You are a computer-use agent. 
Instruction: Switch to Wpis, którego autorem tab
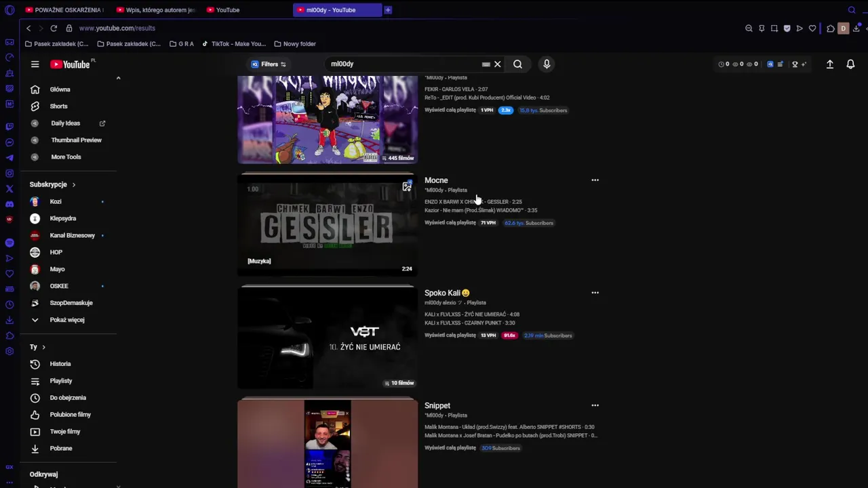tap(156, 10)
